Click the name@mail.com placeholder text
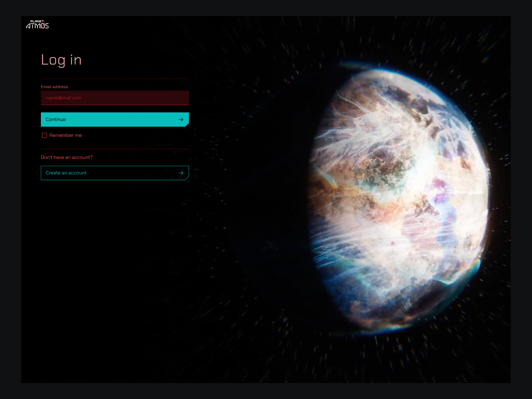 64,98
